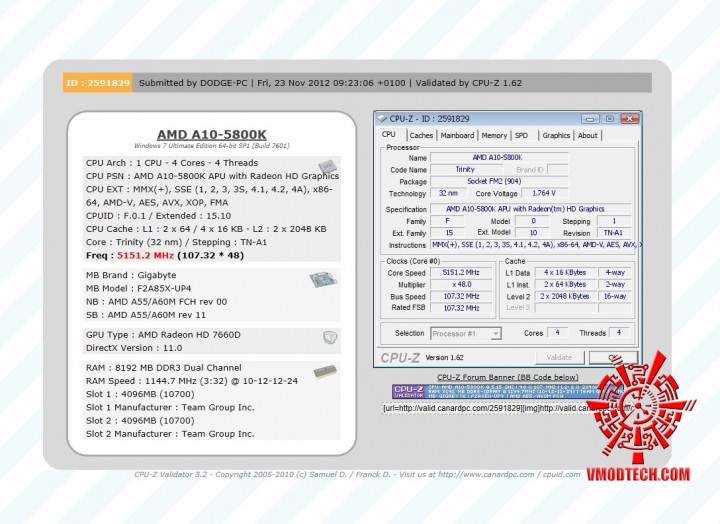Click the CPU-Z title bar app icon
Viewport: 720px width, 524px height.
(382, 118)
